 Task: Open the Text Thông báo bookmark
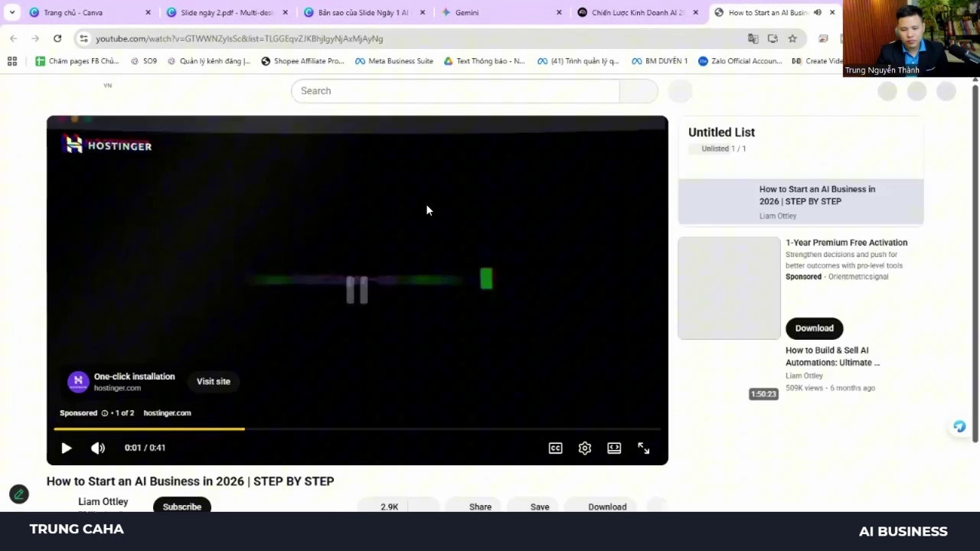485,61
